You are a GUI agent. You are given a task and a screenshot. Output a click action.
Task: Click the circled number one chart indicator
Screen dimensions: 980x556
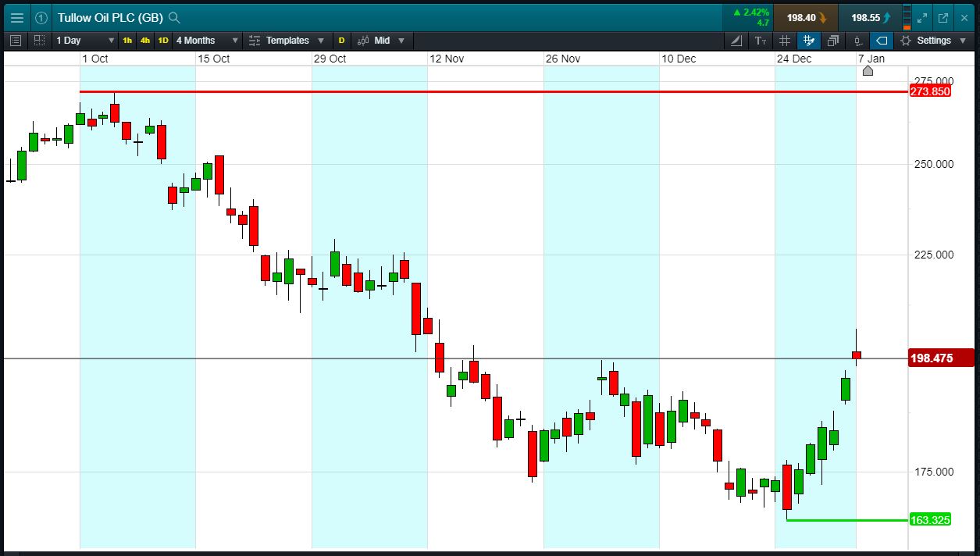[x=41, y=17]
